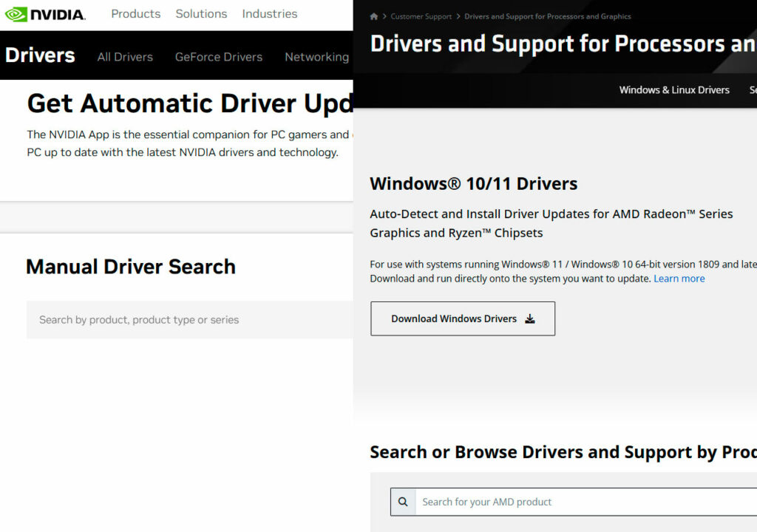Click the Drivers section title in NVIDIA bar
Screen dimensions: 757x532
tap(40, 55)
